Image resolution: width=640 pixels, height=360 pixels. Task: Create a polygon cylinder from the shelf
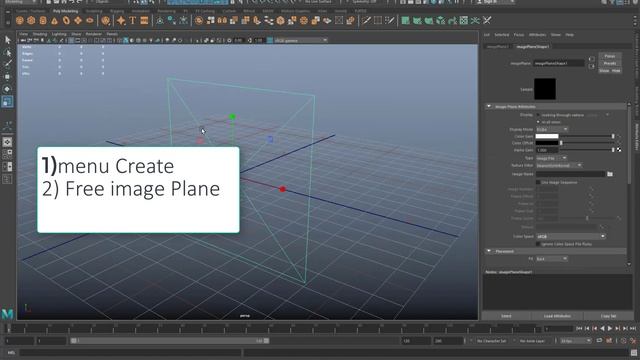pyautogui.click(x=43, y=20)
